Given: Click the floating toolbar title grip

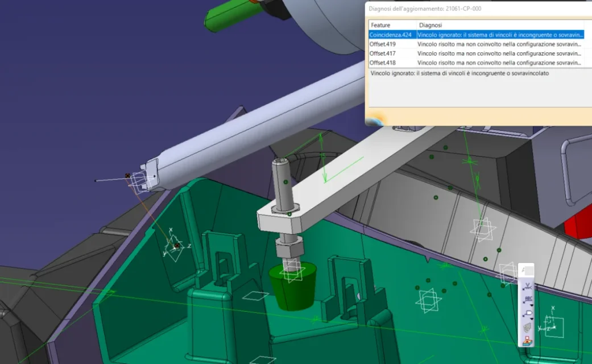Looking at the screenshot, I should (x=527, y=270).
